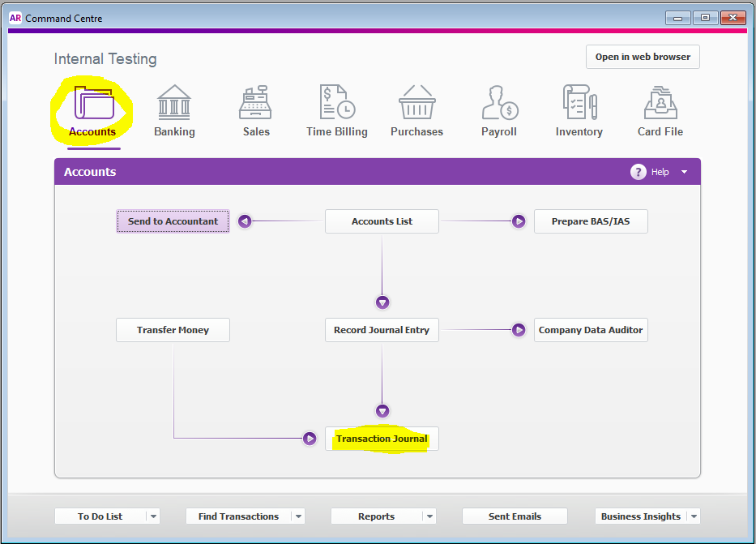
Task: Open the Banking module icon
Action: click(174, 102)
